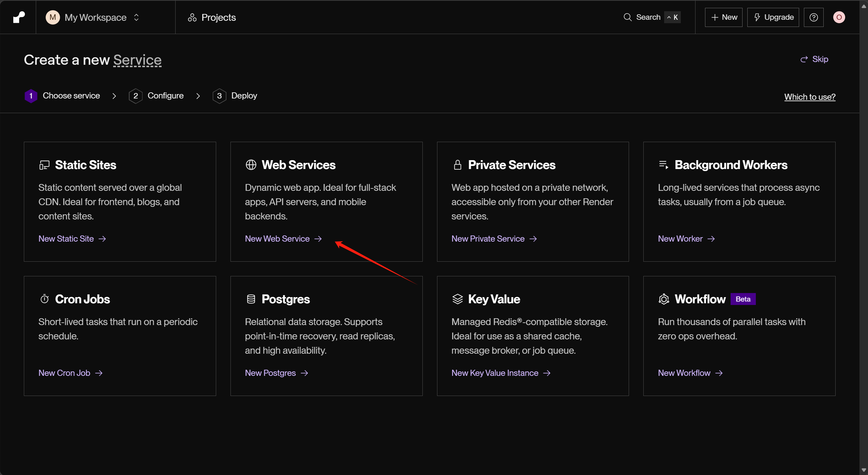Click the Skip link

click(x=814, y=59)
